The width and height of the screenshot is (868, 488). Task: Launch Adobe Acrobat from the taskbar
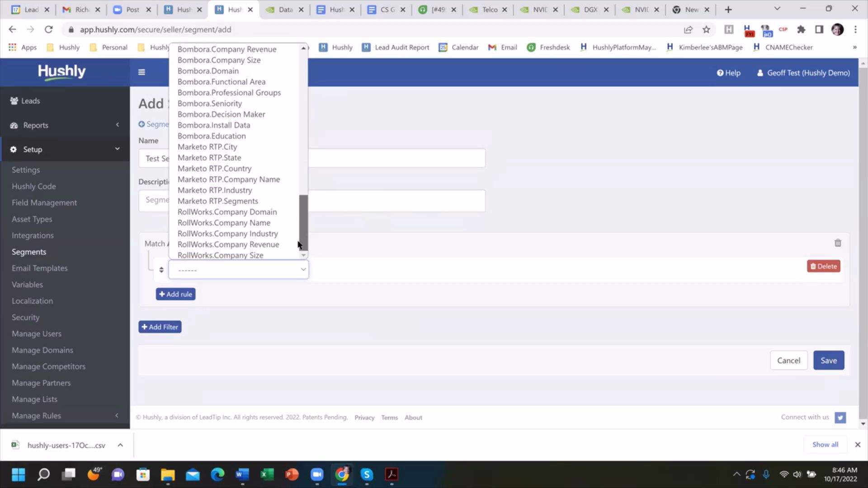392,474
